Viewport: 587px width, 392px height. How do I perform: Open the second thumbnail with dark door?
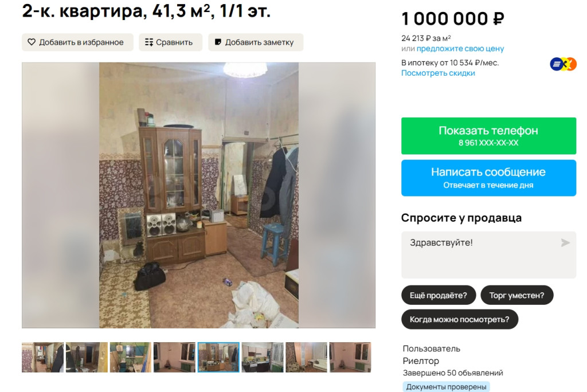pyautogui.click(x=87, y=357)
